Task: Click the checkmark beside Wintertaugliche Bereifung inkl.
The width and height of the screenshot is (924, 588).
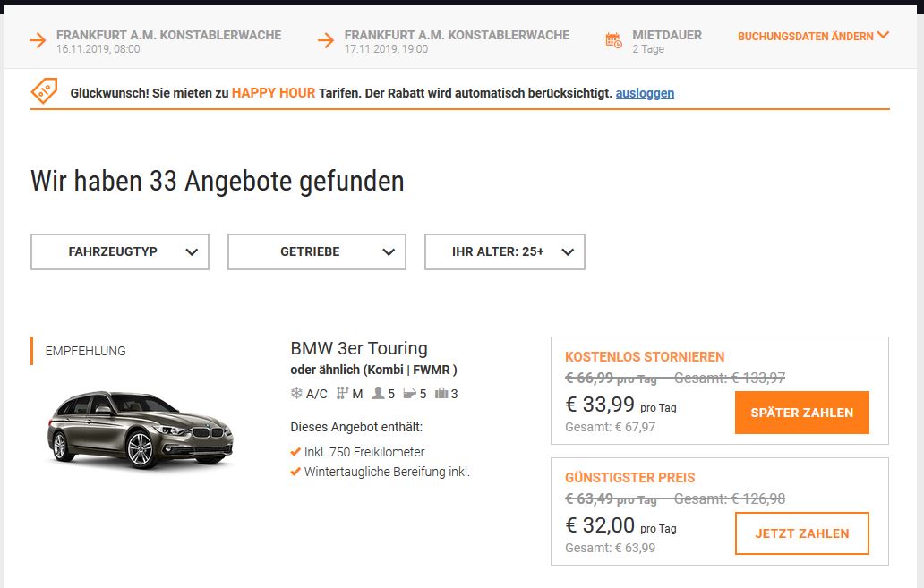Action: 295,473
